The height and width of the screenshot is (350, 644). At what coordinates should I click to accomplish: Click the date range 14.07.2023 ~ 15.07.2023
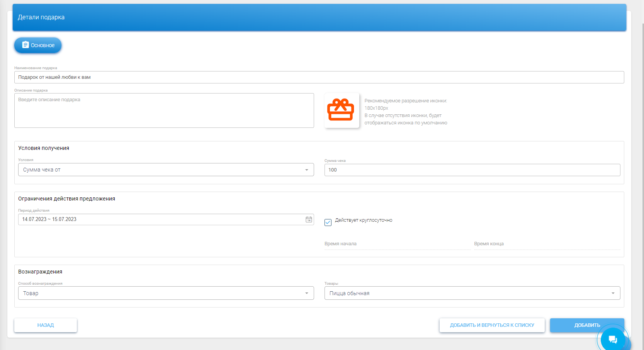click(x=49, y=219)
